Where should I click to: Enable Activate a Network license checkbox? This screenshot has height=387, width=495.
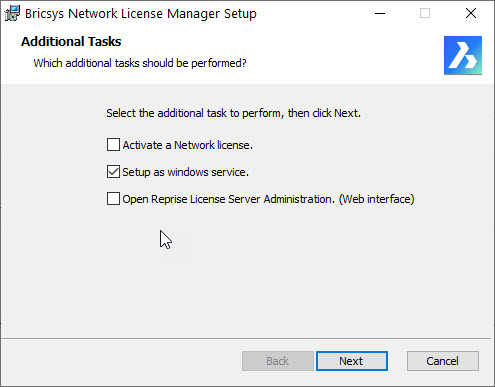click(x=113, y=145)
